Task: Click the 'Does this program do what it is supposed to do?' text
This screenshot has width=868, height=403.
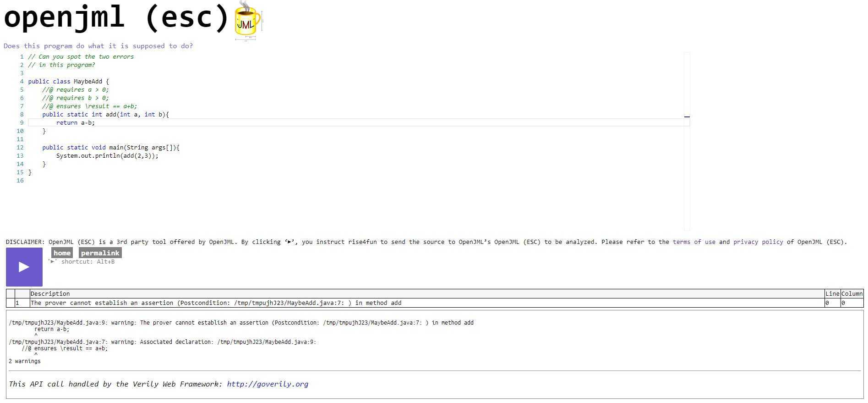Action: pyautogui.click(x=98, y=46)
